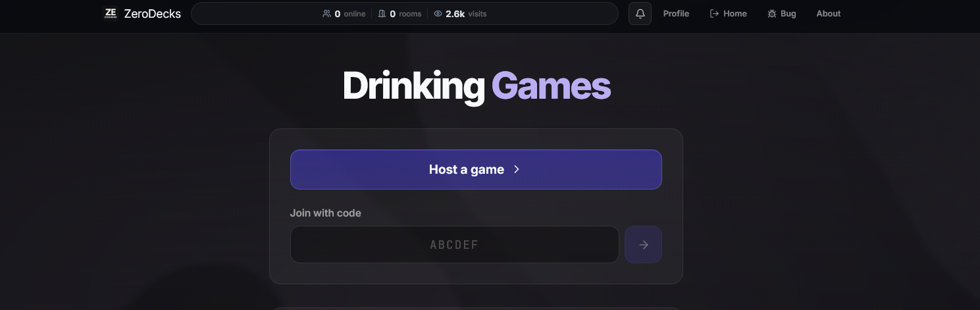Open the notifications bell
The image size is (980, 310).
coord(640,13)
